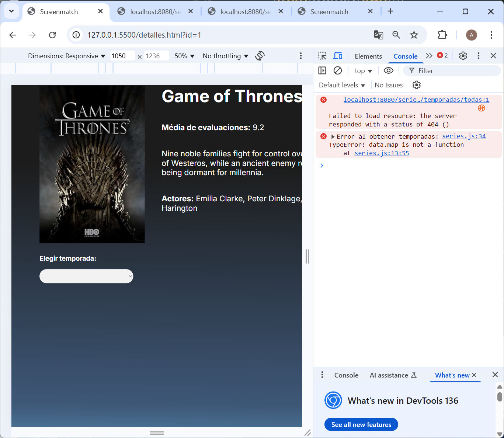
Task: Focus the console Filter field
Action: point(452,70)
